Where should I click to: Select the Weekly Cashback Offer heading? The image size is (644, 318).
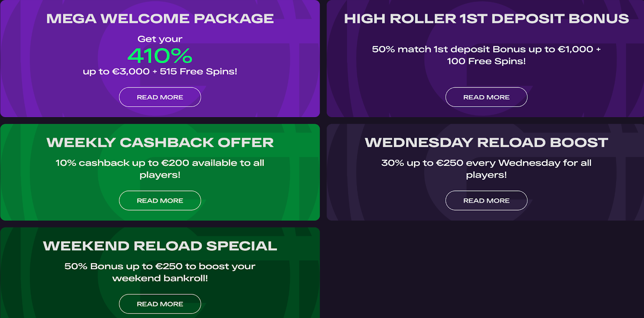[160, 143]
